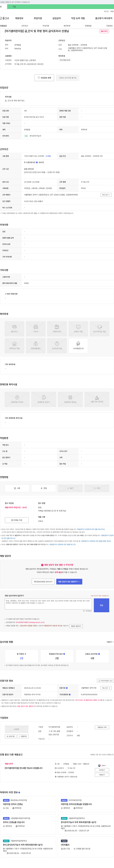Click the info icon beside 빅데이터 추천 정보
114x868 pixels.
(19, 792)
